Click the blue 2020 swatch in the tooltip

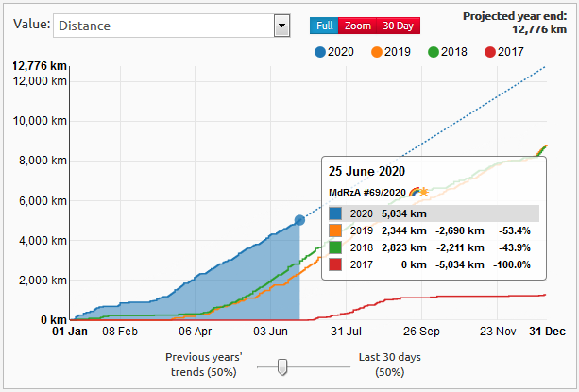(337, 213)
